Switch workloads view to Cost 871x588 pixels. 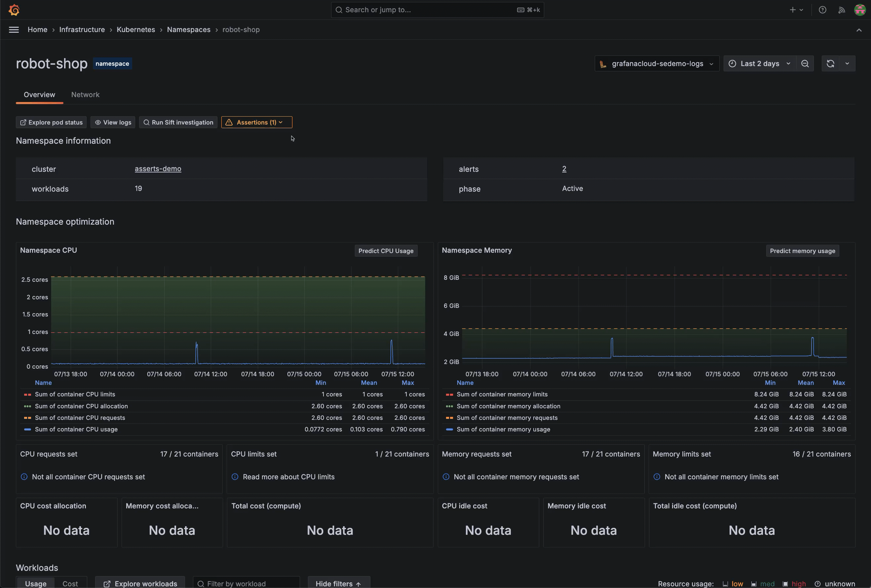click(70, 583)
